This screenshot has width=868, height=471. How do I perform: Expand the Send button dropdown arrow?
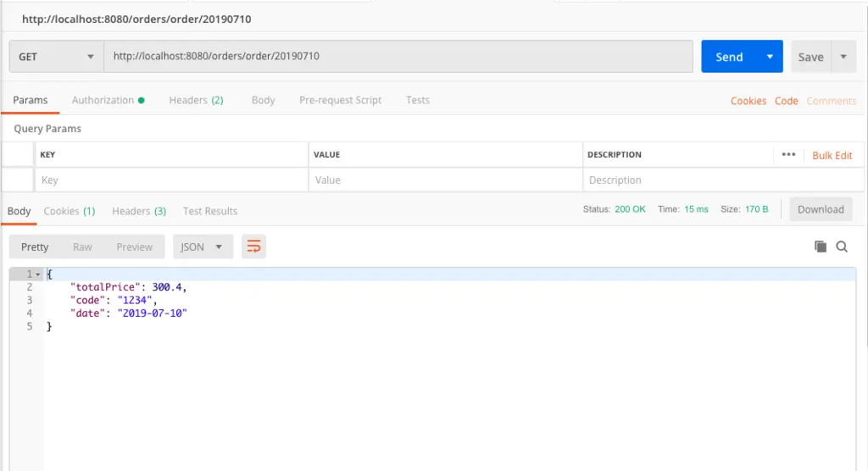coord(770,57)
